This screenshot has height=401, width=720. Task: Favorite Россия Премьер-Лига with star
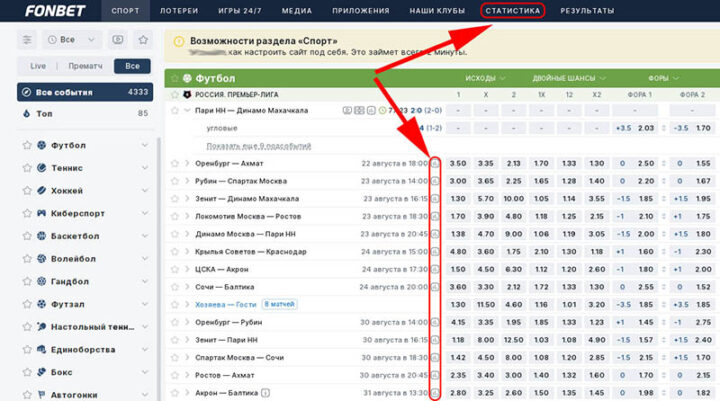coord(174,95)
